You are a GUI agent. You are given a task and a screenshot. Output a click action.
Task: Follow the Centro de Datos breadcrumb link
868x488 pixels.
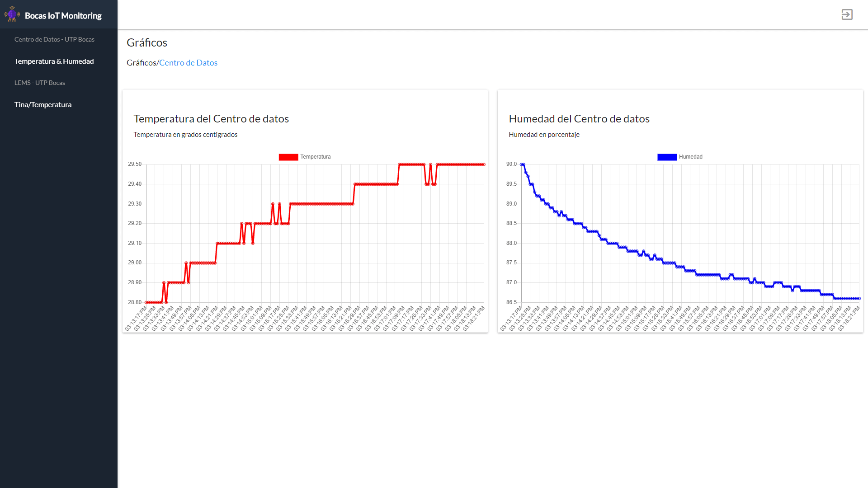(188, 63)
